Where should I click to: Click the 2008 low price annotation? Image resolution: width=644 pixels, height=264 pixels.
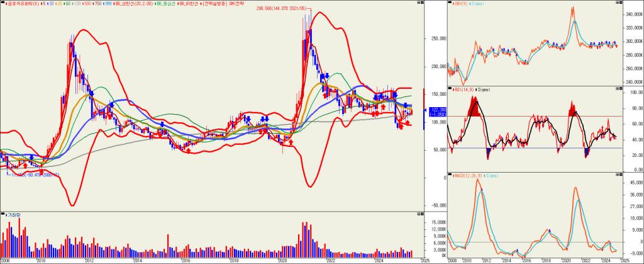point(35,175)
